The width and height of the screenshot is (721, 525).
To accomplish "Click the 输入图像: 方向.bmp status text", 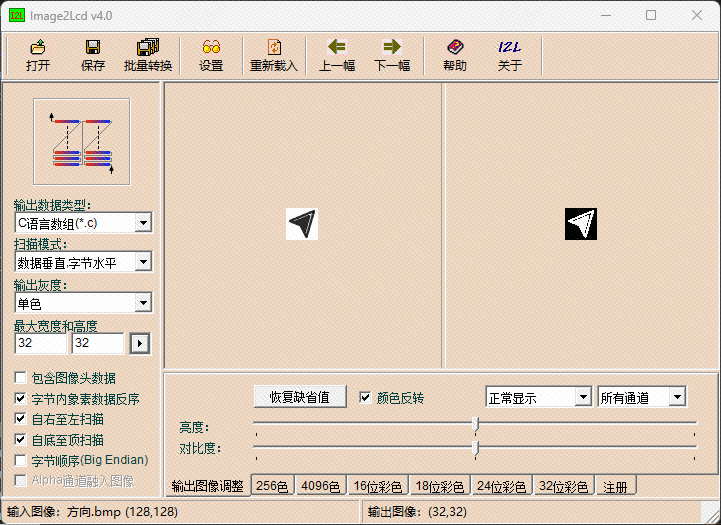I will [x=92, y=512].
